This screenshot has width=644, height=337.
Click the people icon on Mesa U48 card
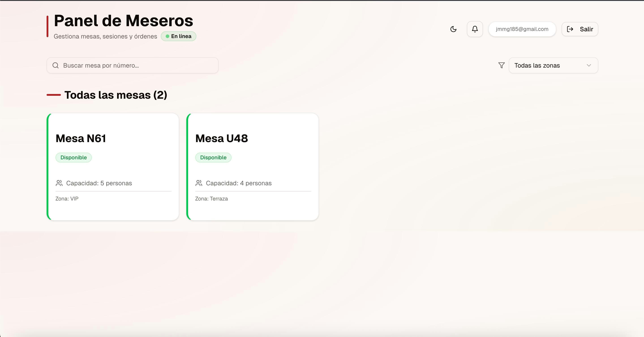click(x=199, y=183)
